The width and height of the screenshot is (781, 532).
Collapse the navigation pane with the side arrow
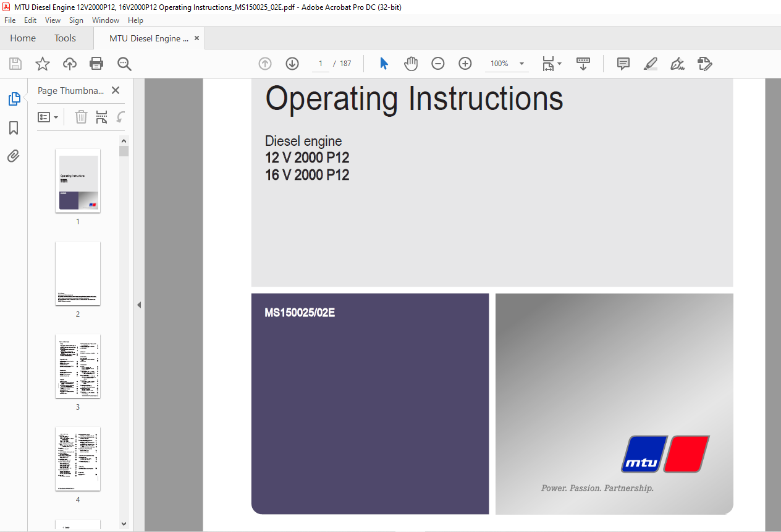click(139, 305)
